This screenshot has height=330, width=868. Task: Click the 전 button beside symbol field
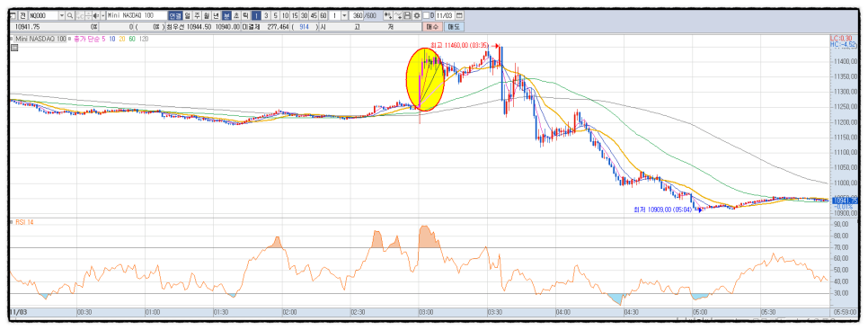click(x=22, y=15)
